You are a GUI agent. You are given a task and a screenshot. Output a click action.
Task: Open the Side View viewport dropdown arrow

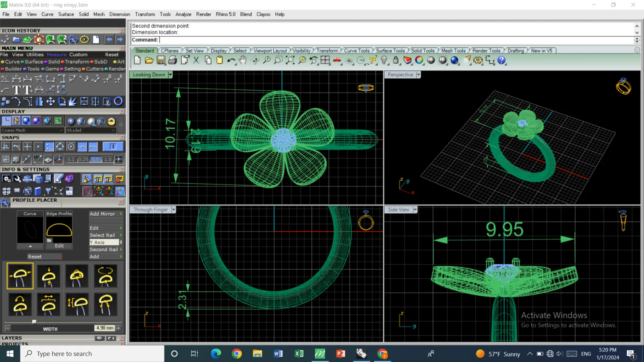click(415, 210)
